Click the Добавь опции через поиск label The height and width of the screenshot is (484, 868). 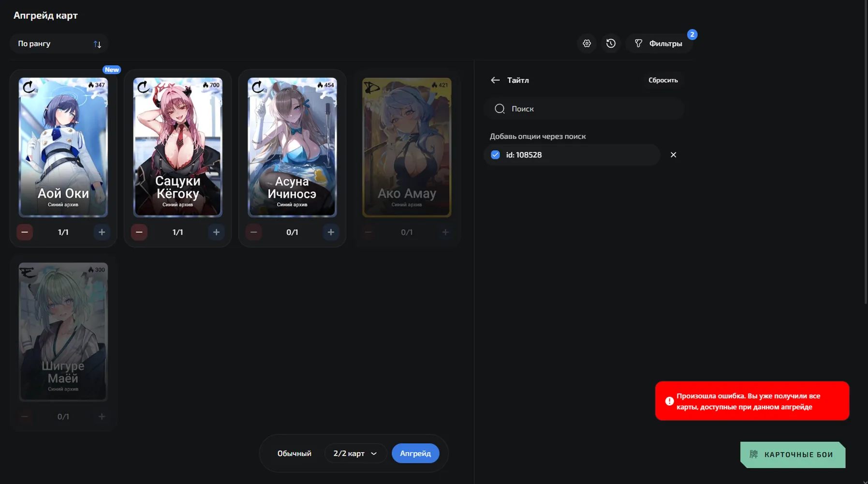point(538,136)
